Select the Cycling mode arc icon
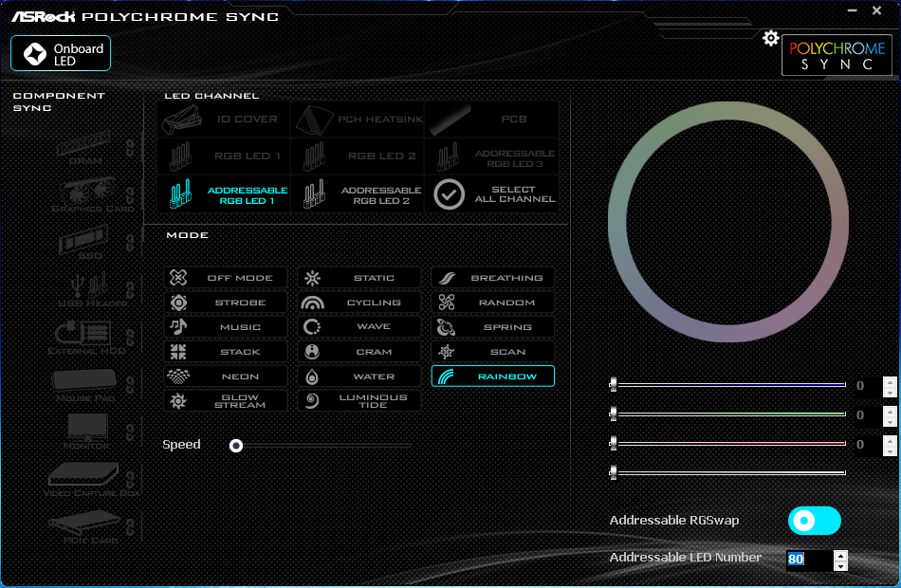The image size is (901, 588). point(313,303)
